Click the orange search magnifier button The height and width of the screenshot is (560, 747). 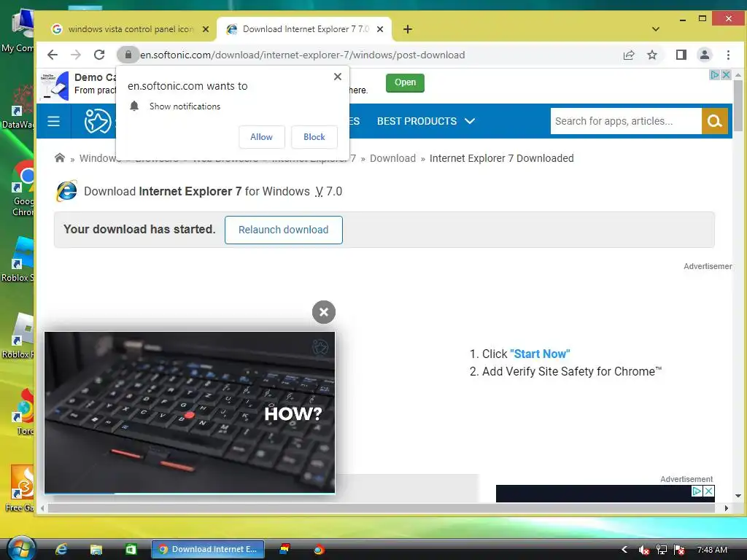tap(715, 121)
